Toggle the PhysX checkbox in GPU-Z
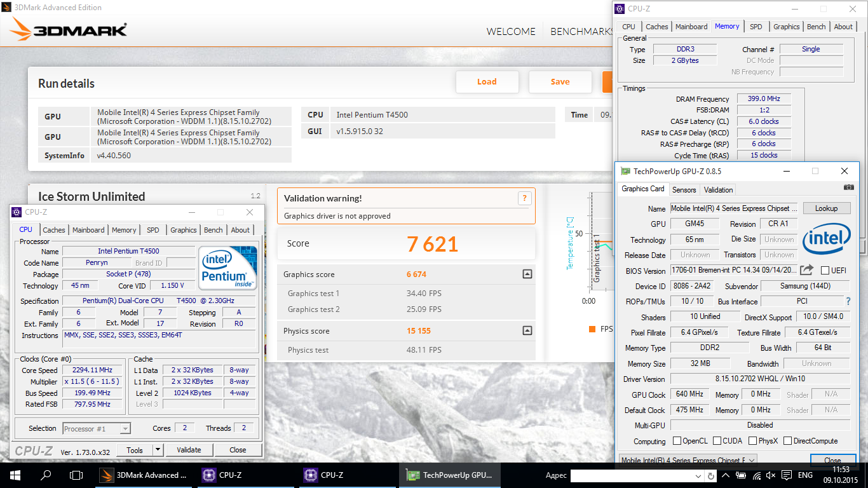Screen dimensions: 868x488 point(753,441)
